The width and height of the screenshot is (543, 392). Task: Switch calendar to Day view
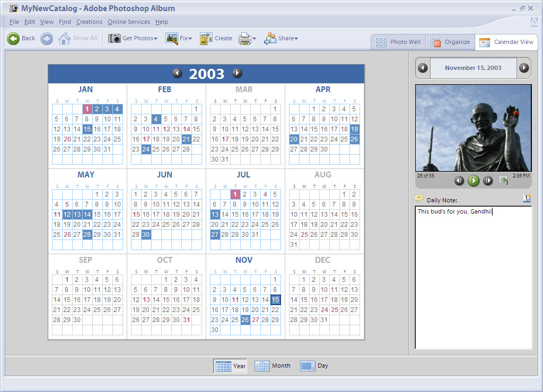[x=315, y=366]
